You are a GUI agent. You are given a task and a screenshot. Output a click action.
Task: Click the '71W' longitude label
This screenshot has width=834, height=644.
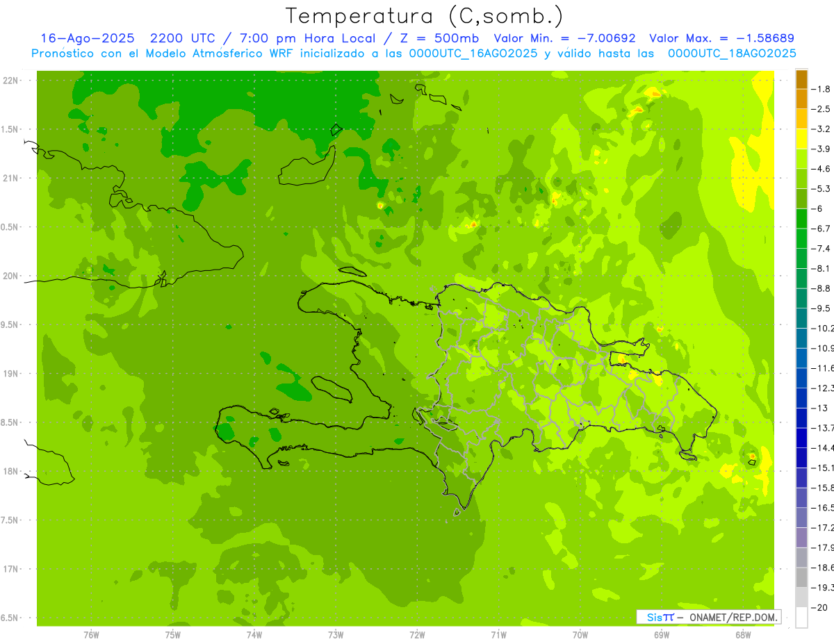(498, 635)
